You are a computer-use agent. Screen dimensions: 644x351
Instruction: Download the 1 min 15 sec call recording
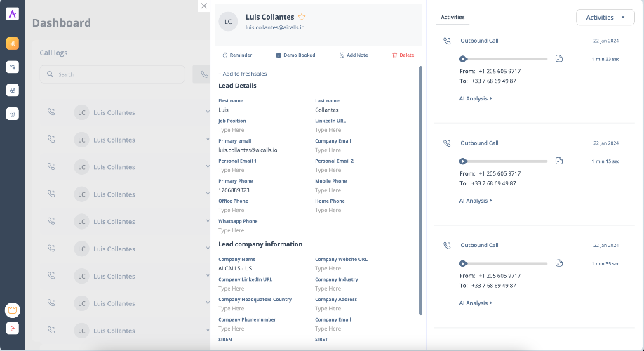(559, 161)
